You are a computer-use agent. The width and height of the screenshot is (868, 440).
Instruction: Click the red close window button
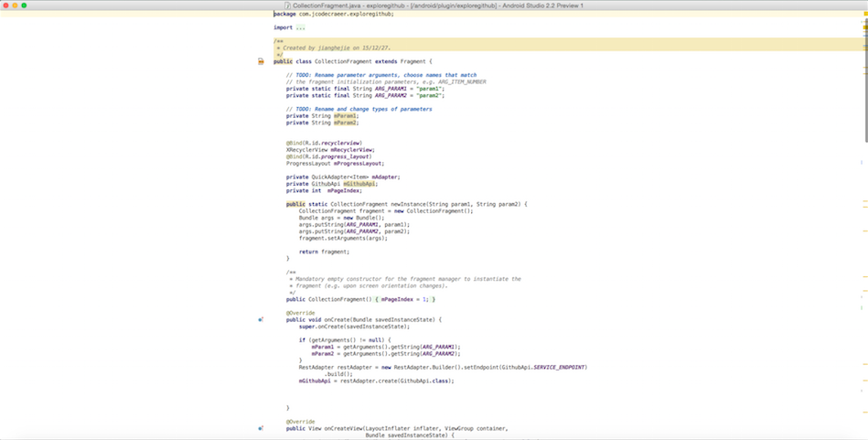tap(5, 5)
